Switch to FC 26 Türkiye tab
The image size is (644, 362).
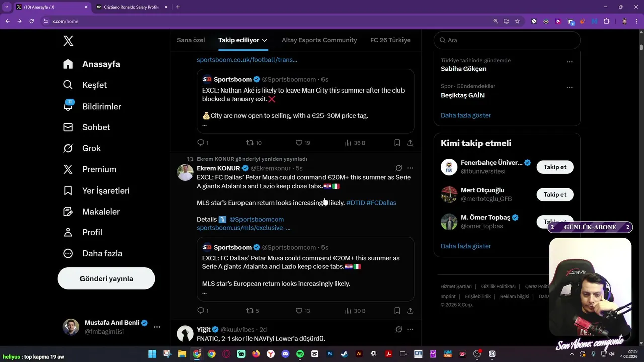coord(390,40)
